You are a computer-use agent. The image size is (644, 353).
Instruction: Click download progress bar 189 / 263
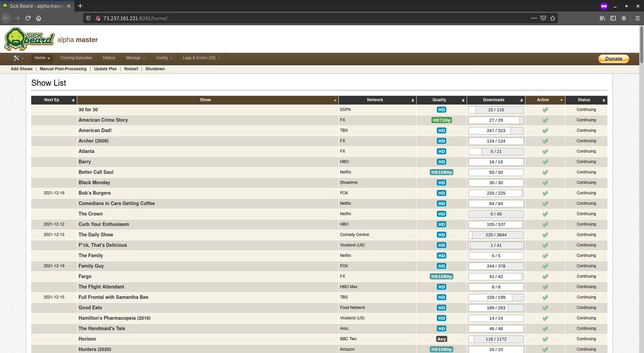click(496, 308)
